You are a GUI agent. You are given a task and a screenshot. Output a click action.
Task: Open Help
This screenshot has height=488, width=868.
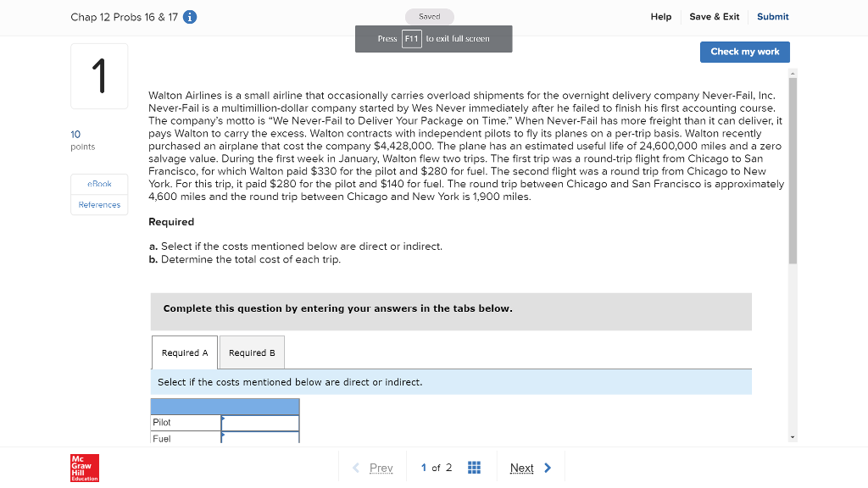[x=661, y=16]
